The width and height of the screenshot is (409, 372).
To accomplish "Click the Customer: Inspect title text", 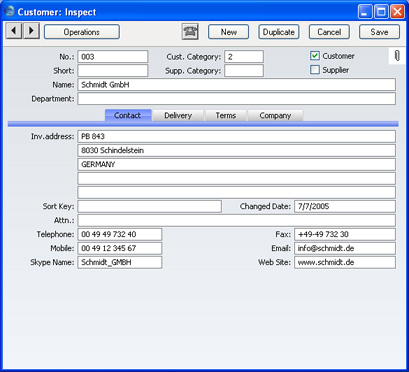I will pyautogui.click(x=57, y=12).
